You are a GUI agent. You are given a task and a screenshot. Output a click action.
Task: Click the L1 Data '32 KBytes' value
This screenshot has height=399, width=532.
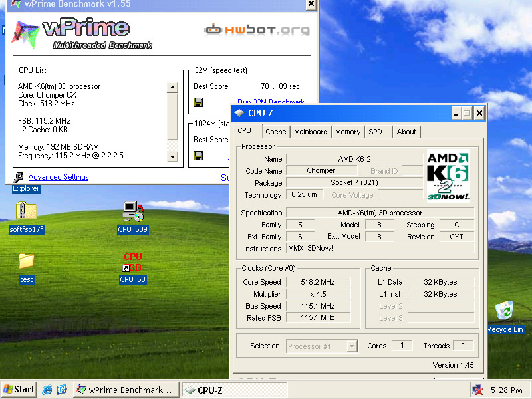click(x=440, y=282)
